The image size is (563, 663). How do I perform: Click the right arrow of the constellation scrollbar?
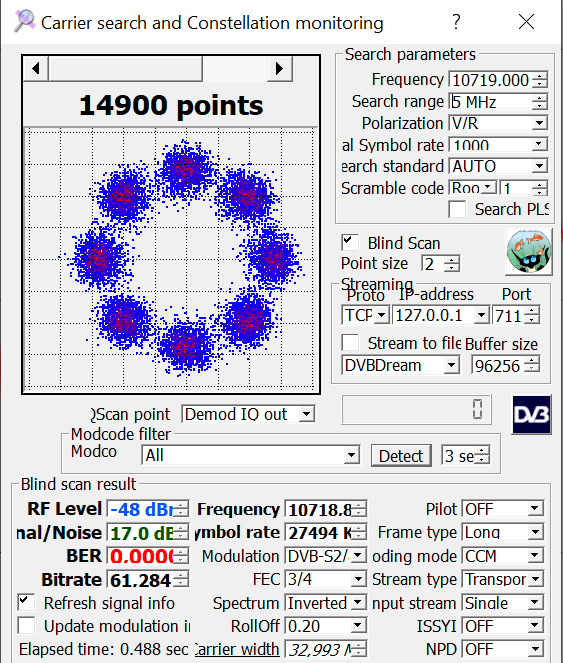280,68
